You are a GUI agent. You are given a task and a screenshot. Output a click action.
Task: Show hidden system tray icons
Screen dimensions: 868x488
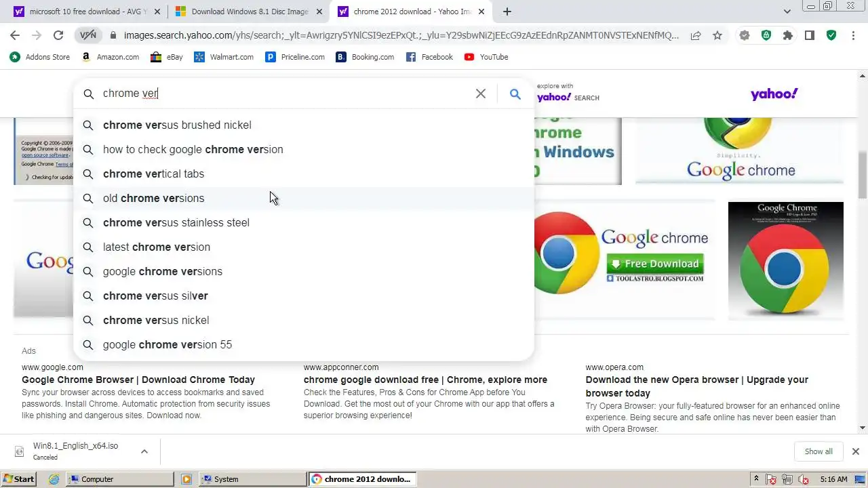click(757, 479)
